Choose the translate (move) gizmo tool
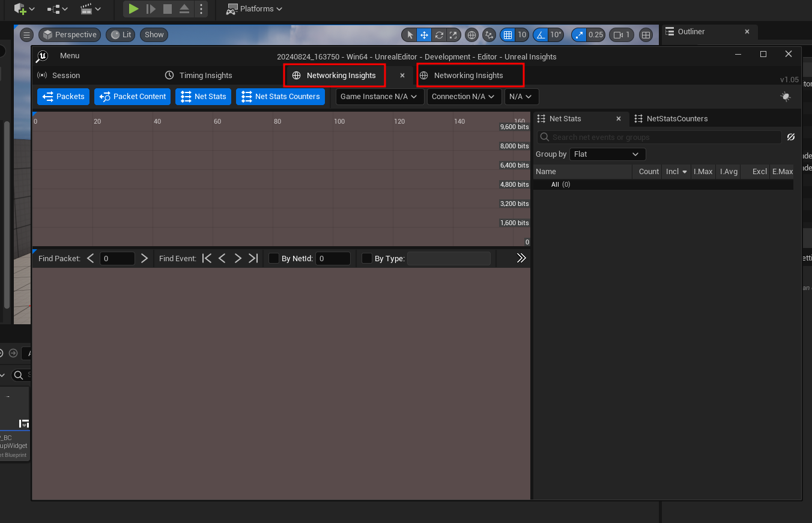Image resolution: width=812 pixels, height=523 pixels. point(425,35)
